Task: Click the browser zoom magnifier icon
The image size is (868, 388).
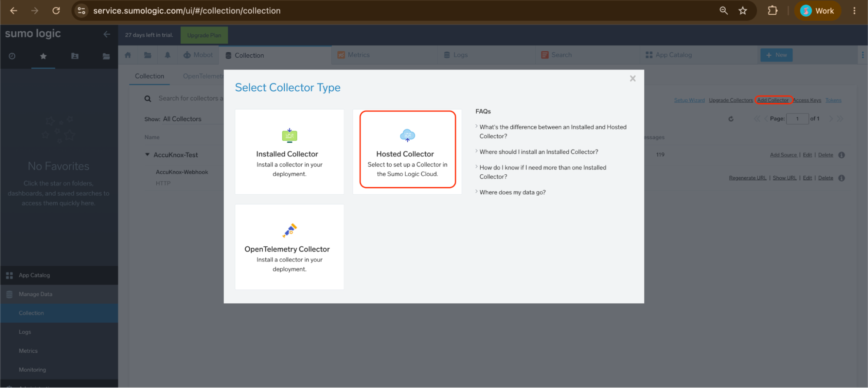Action: (723, 10)
